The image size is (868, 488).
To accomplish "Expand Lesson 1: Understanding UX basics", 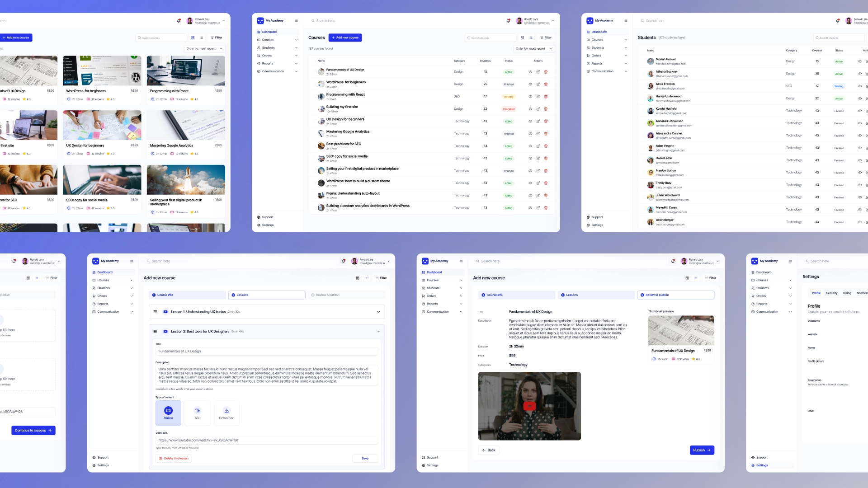I will (x=378, y=312).
